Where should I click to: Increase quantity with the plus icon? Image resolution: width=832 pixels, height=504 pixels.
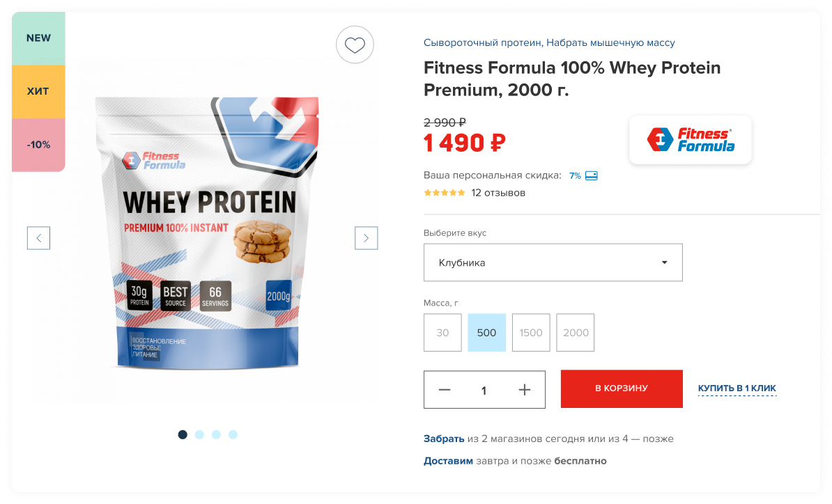click(524, 390)
